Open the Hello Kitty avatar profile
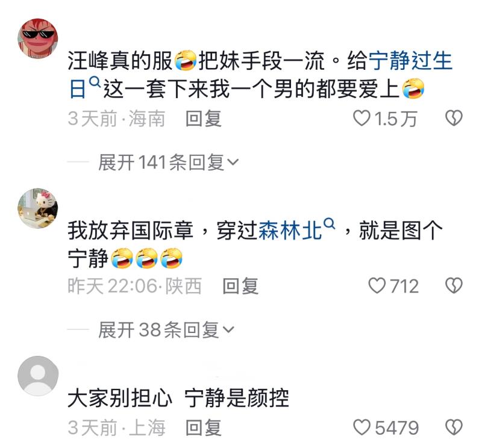The image size is (482, 448). coord(38,208)
